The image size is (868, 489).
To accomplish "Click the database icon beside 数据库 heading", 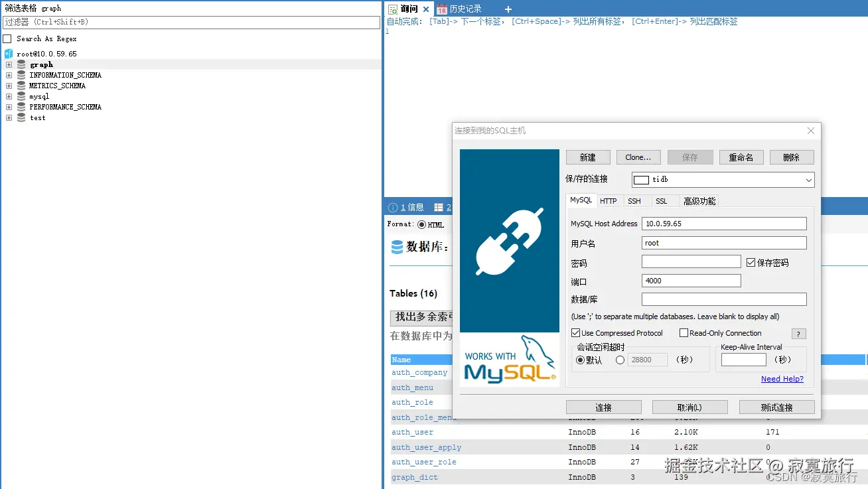I will (x=397, y=247).
